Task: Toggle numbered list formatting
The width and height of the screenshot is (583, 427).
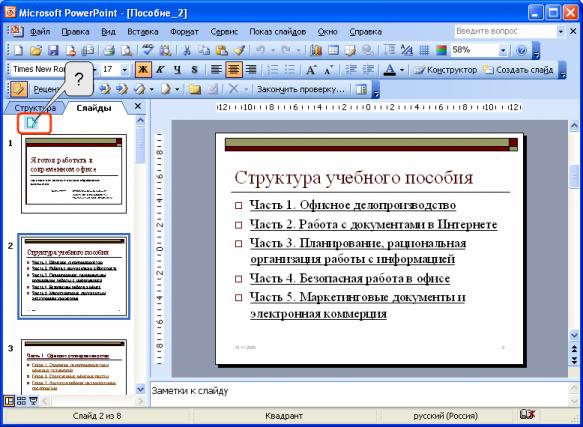Action: (273, 70)
